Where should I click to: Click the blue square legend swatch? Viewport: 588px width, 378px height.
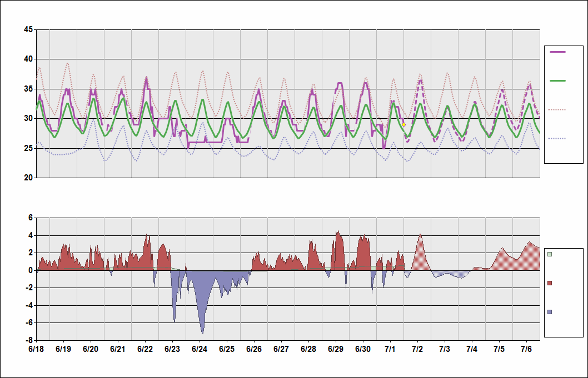coord(550,312)
